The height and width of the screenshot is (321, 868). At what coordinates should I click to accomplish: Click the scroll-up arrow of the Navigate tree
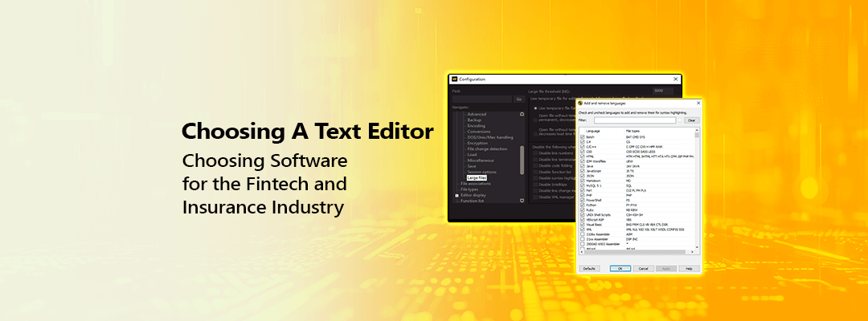(522, 115)
